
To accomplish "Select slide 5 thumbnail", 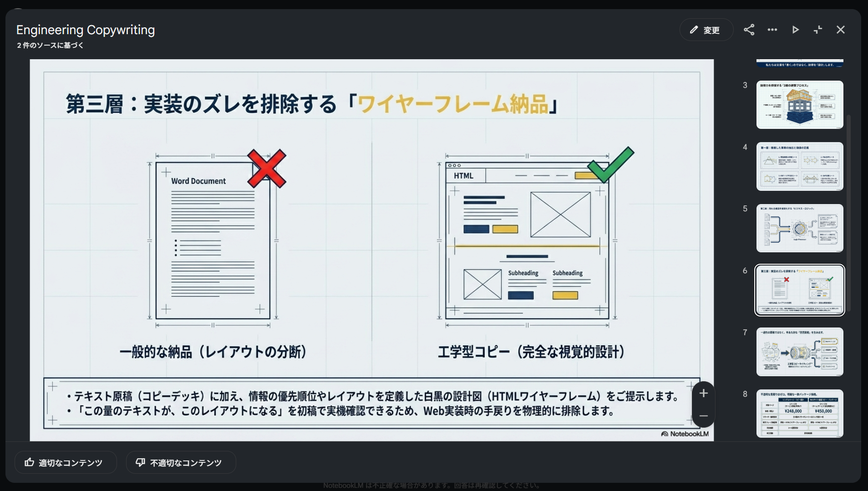I will (800, 228).
